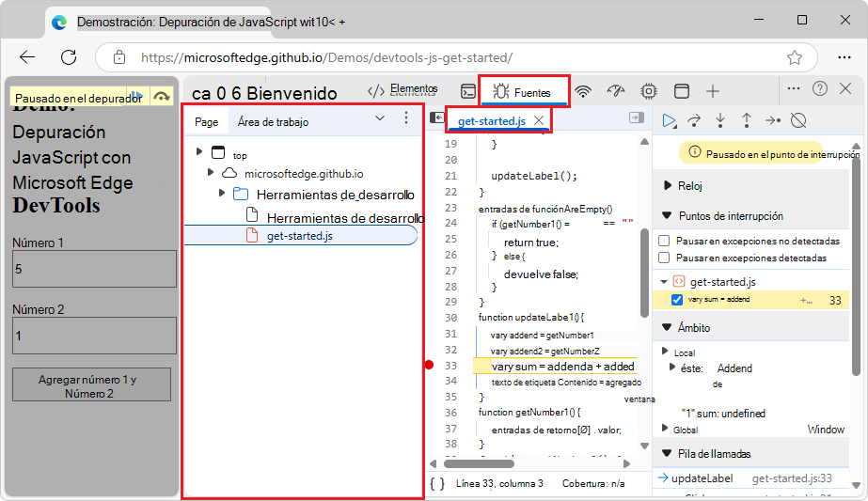Open Navigator pane more options menu

tap(406, 117)
